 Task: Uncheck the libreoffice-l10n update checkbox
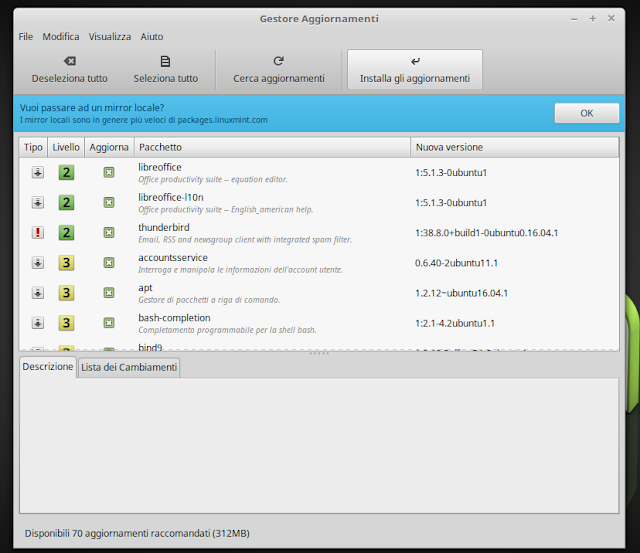[109, 202]
